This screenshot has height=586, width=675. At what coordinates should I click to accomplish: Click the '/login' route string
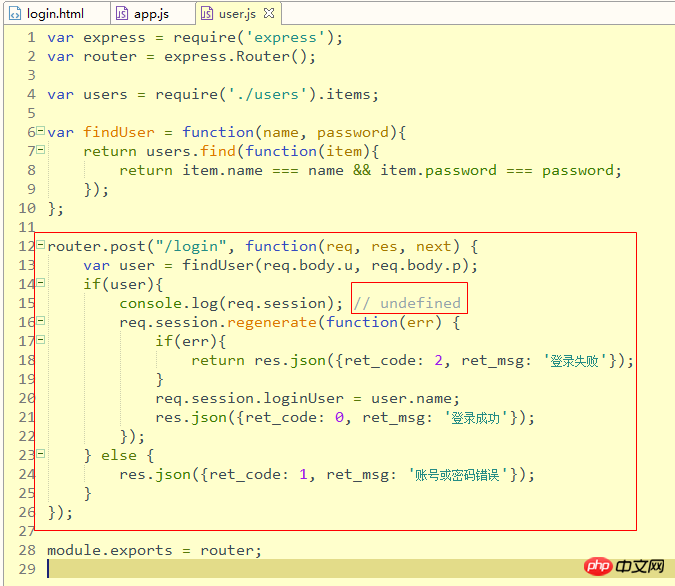(191, 246)
